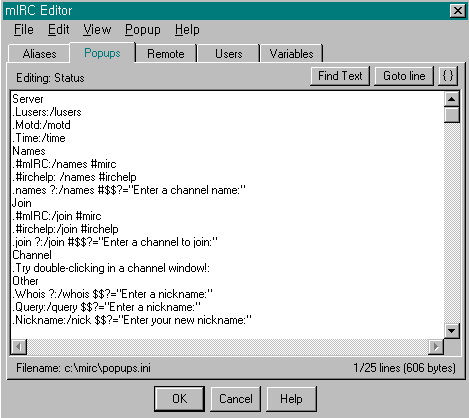The width and height of the screenshot is (469, 418).
Task: Click the 'Channel' menu line
Action: tap(32, 255)
